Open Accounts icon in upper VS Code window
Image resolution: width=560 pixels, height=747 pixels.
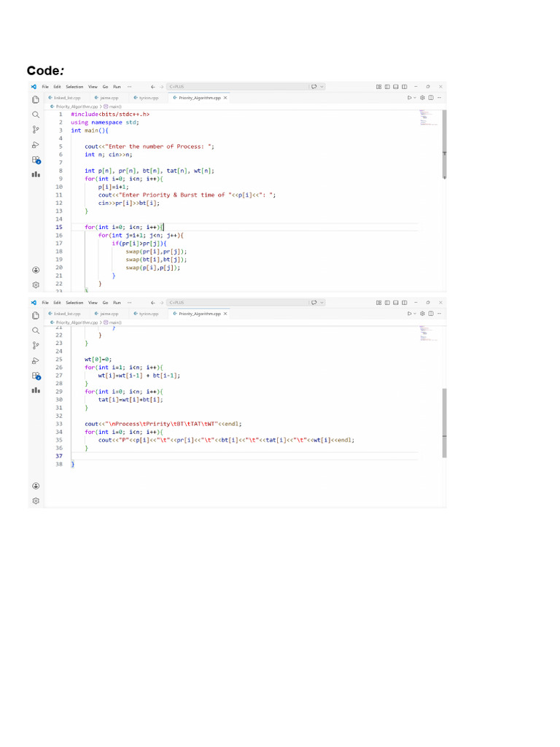[x=36, y=270]
